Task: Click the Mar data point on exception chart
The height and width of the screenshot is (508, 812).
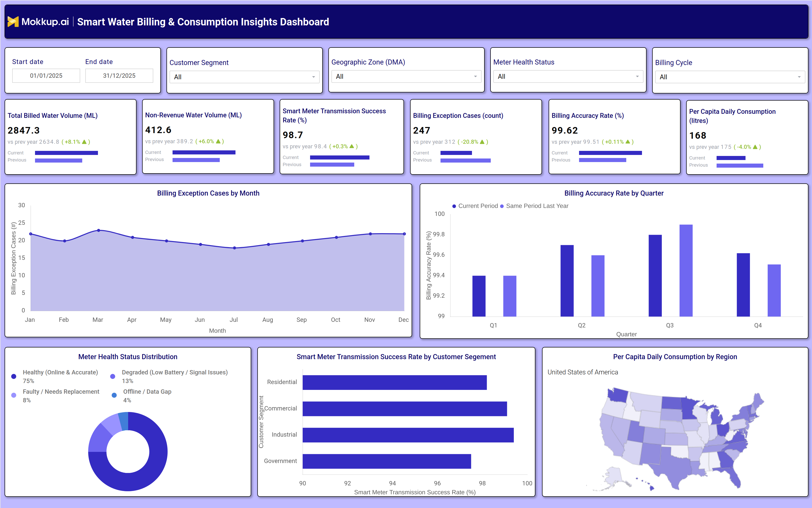Action: 98,230
